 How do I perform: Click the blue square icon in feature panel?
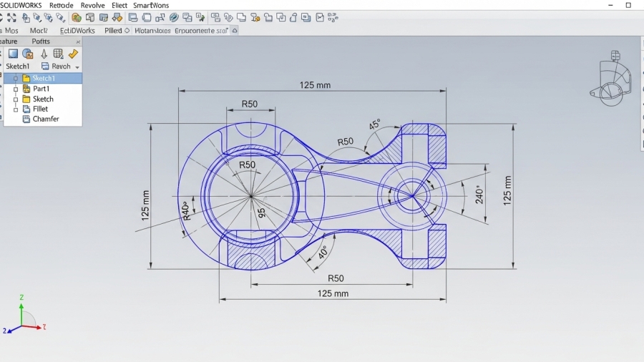(x=13, y=54)
